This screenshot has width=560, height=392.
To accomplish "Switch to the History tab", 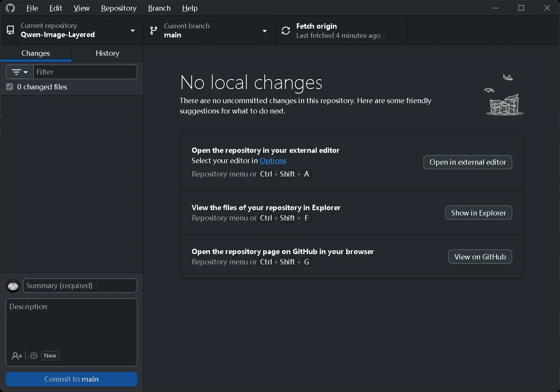I will pos(107,53).
